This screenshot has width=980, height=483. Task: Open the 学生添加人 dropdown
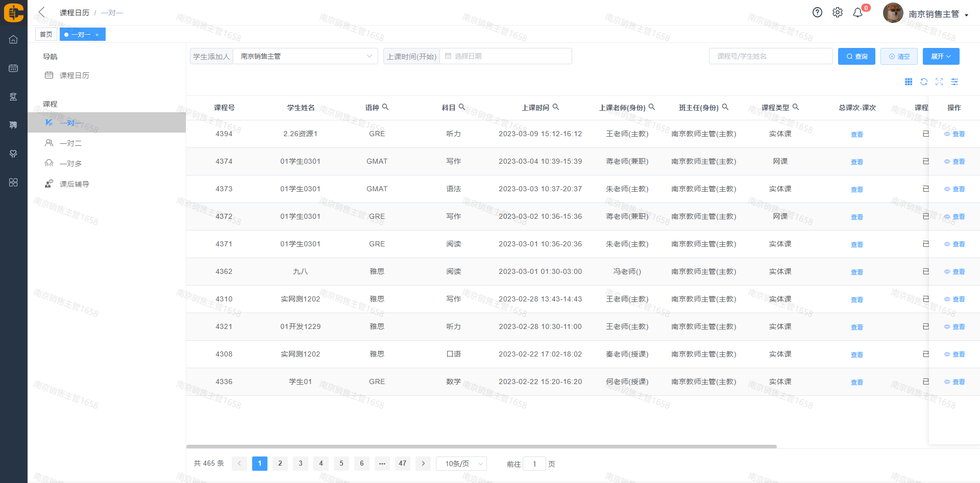[x=305, y=56]
